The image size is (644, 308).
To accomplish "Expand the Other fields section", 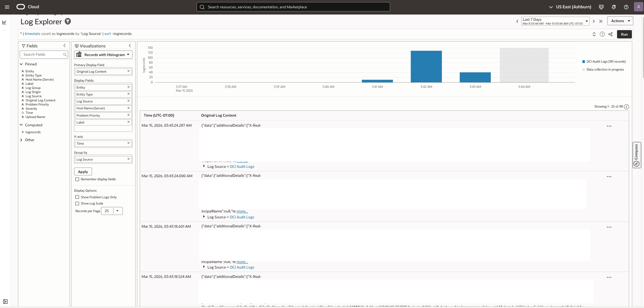I will coord(21,140).
